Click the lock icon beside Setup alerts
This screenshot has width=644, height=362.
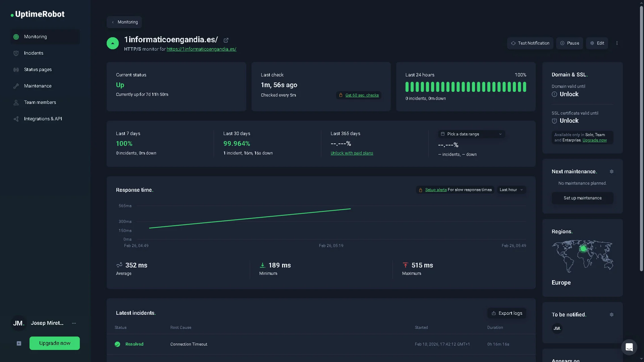(421, 190)
